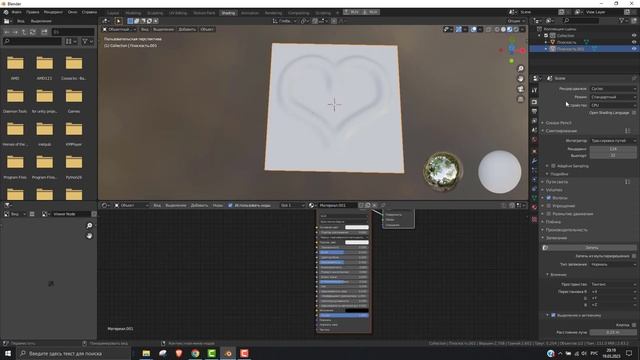Click the outliner search field

click(x=581, y=20)
